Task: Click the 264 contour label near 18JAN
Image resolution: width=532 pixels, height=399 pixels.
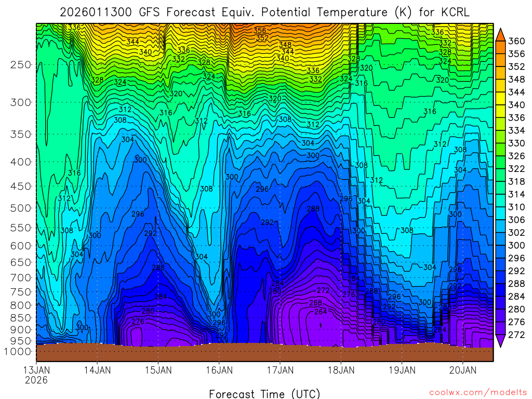Action: pos(321,312)
